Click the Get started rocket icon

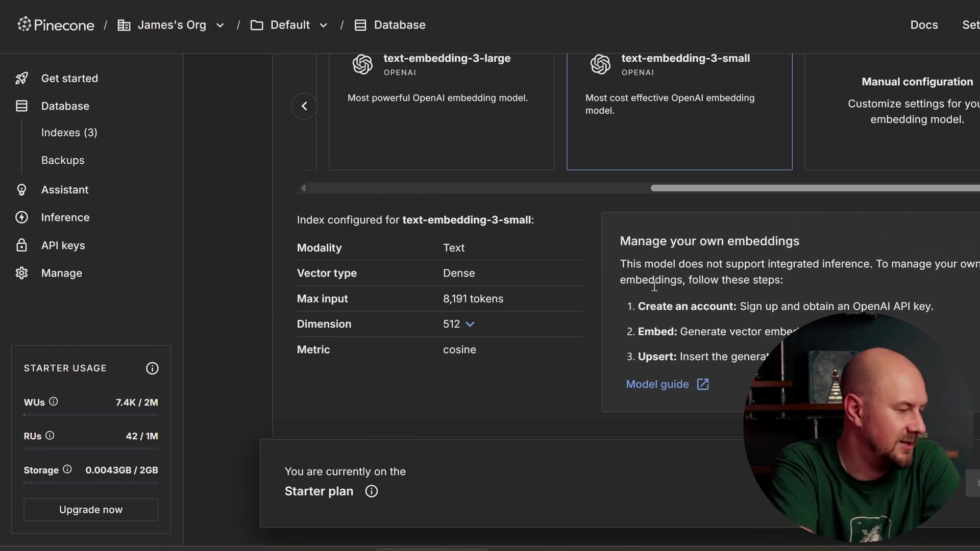(21, 78)
